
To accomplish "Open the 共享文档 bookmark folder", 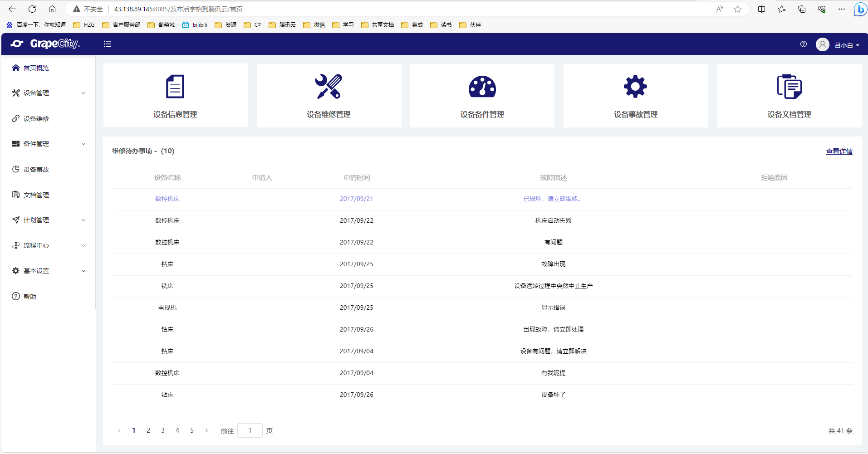I will (378, 25).
